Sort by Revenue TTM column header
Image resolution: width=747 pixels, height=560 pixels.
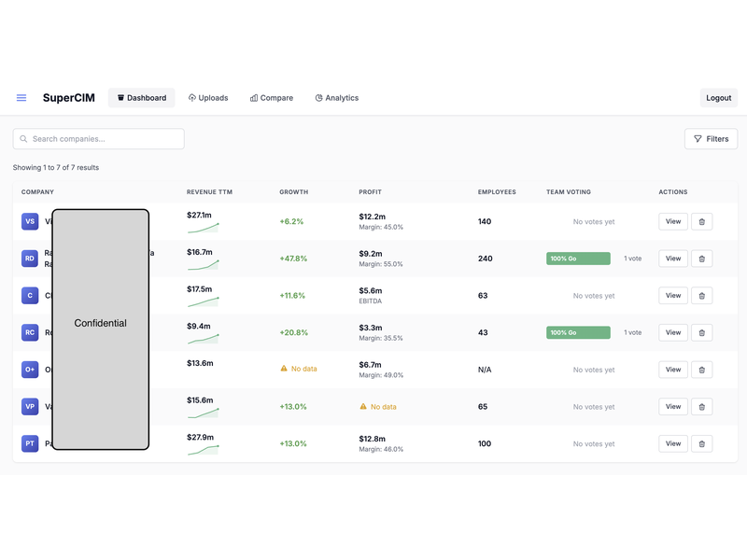pyautogui.click(x=209, y=192)
